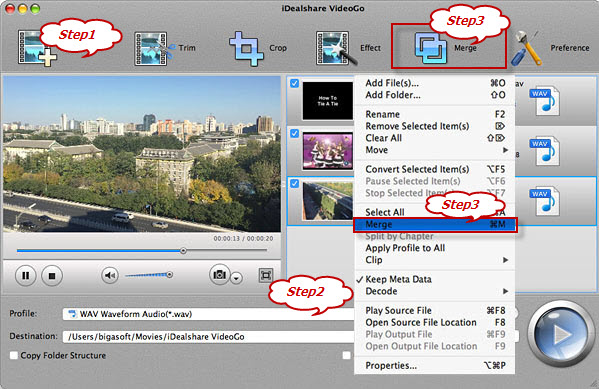Click the Add File filmstrip icon
The width and height of the screenshot is (599, 389).
[37, 48]
